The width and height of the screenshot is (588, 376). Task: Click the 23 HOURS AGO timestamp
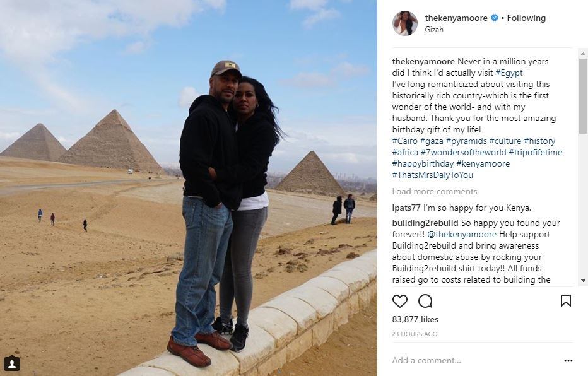[x=415, y=334]
